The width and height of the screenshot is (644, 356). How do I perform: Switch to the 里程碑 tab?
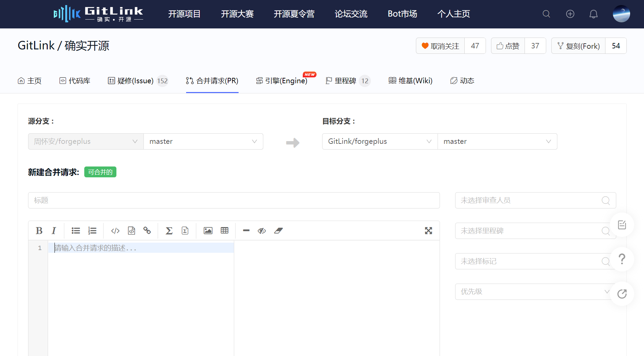(348, 81)
